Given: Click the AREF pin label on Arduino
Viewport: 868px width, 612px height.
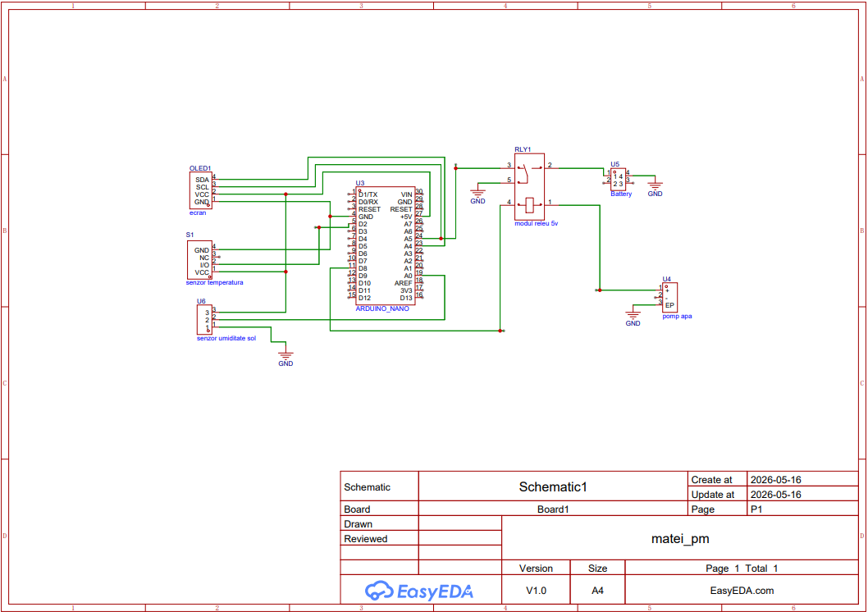Looking at the screenshot, I should click(403, 283).
